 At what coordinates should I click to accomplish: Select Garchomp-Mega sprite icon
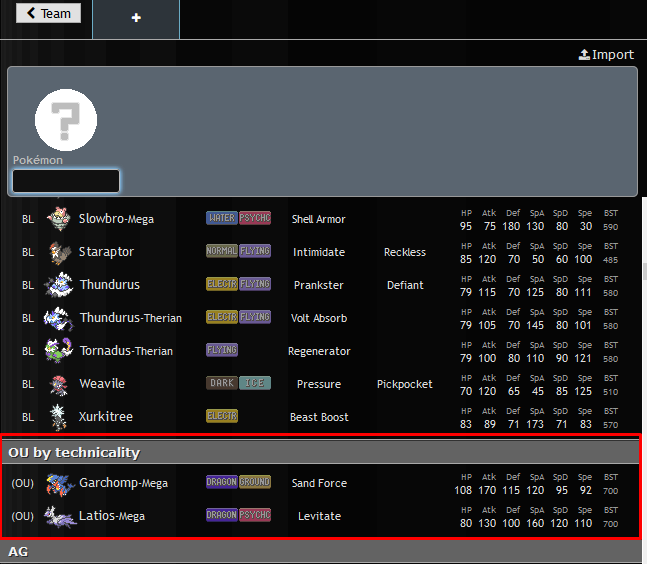point(60,484)
